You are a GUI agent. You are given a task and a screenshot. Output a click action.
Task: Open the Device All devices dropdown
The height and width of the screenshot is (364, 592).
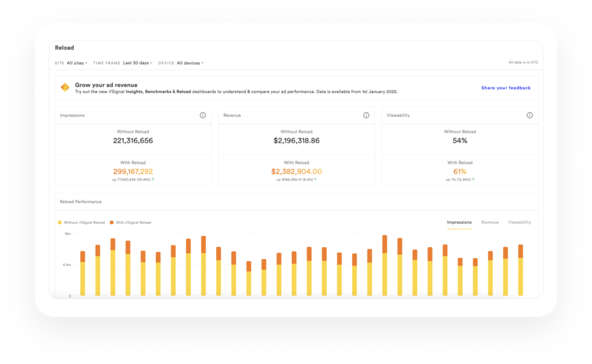pyautogui.click(x=190, y=63)
